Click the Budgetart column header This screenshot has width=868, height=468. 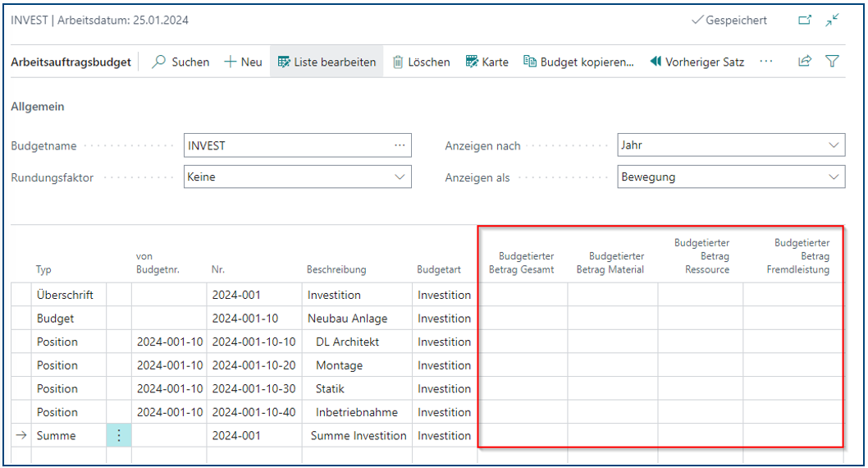tap(439, 270)
